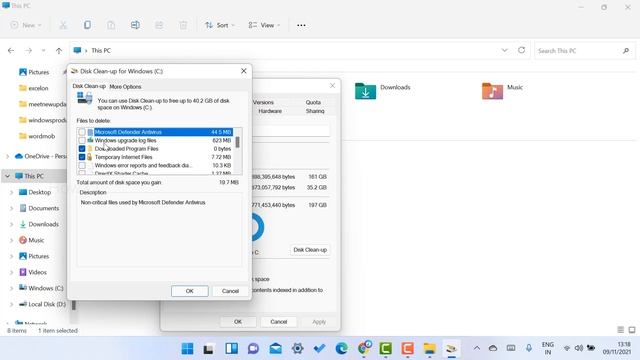640x360 pixels.
Task: Refresh the This PC view
Action: (521, 50)
